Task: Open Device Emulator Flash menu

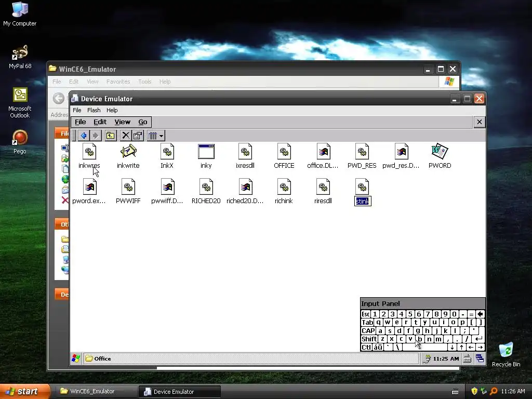Action: [x=94, y=110]
